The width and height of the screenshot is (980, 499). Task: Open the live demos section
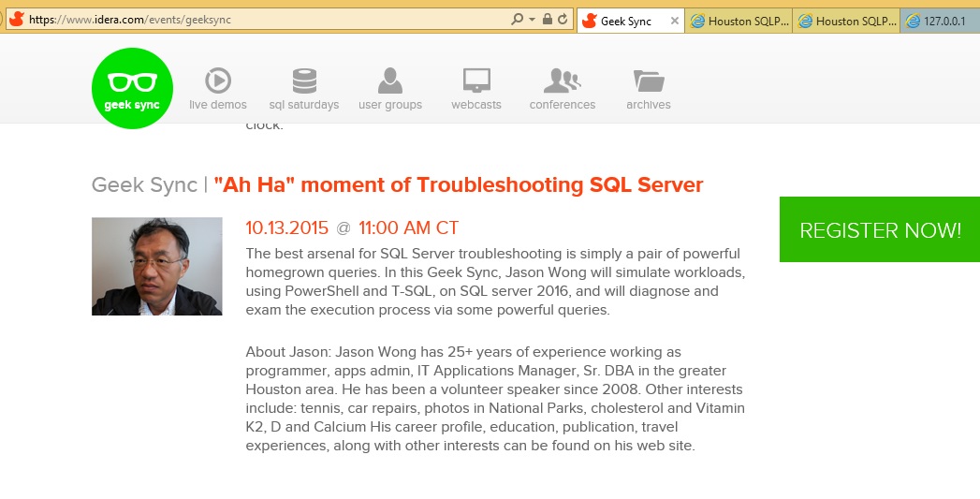pyautogui.click(x=218, y=89)
